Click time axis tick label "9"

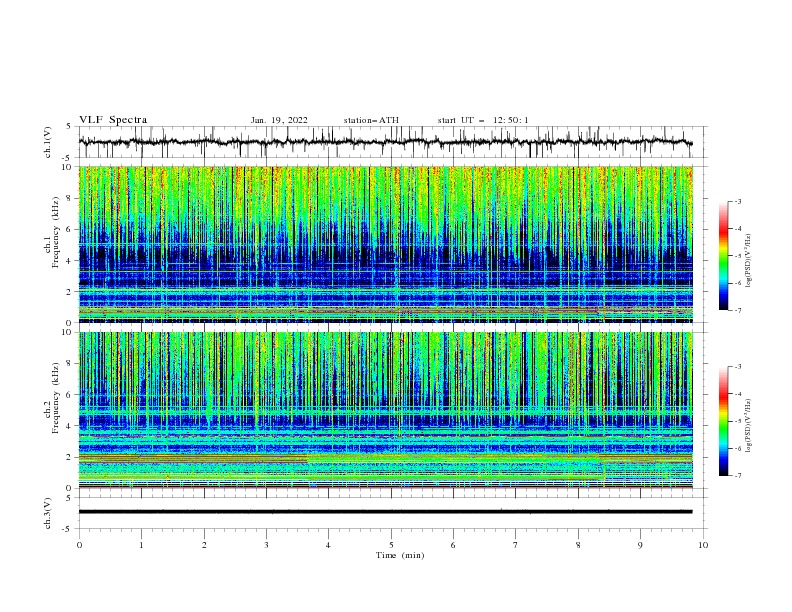pyautogui.click(x=640, y=545)
